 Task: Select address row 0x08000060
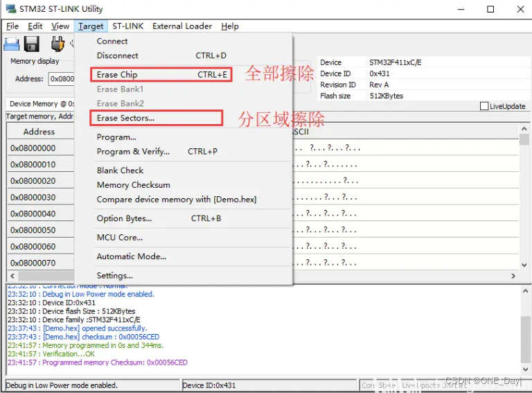33,246
